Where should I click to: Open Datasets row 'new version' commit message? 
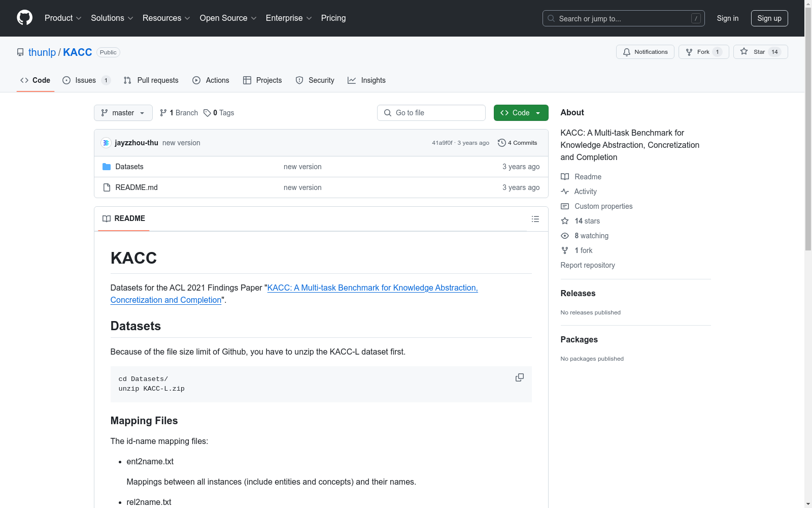coord(302,167)
